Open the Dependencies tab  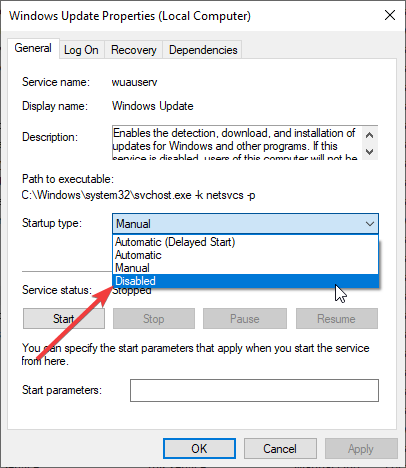coord(203,50)
